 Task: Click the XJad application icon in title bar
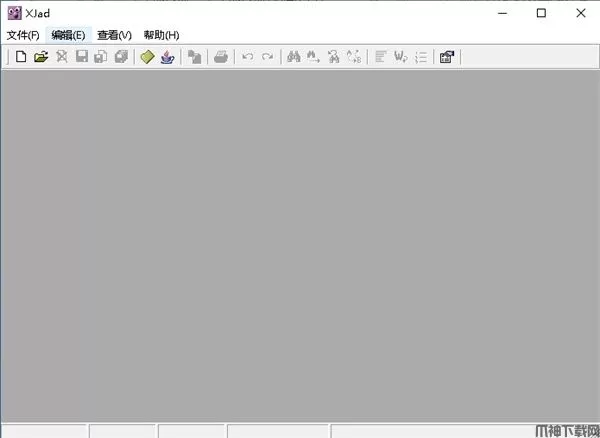[15, 13]
